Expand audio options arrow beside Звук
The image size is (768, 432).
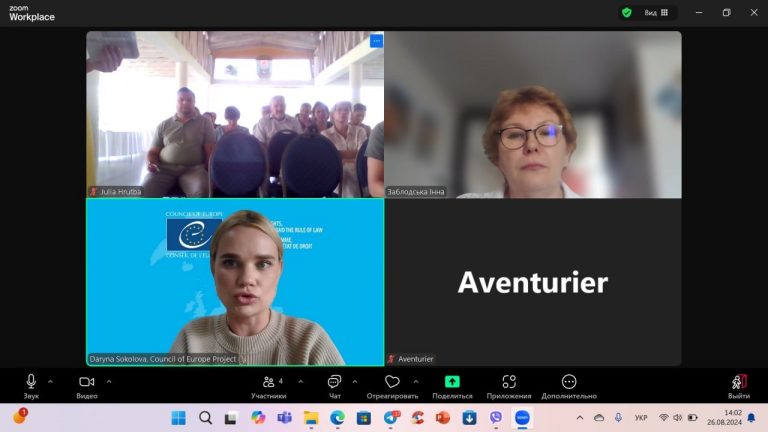(51, 381)
